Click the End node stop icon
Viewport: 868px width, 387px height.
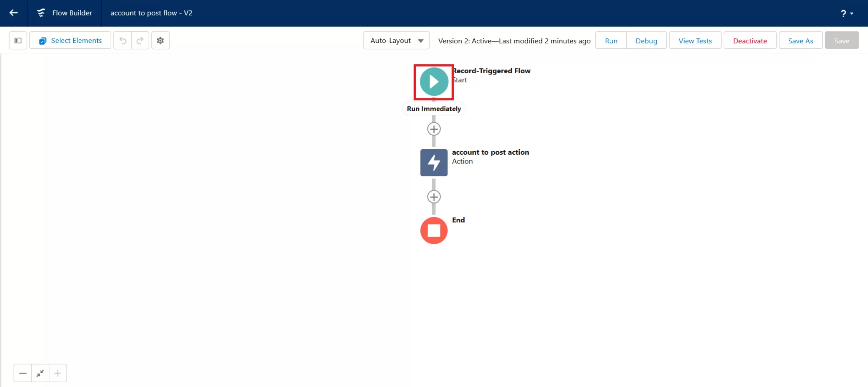click(433, 230)
